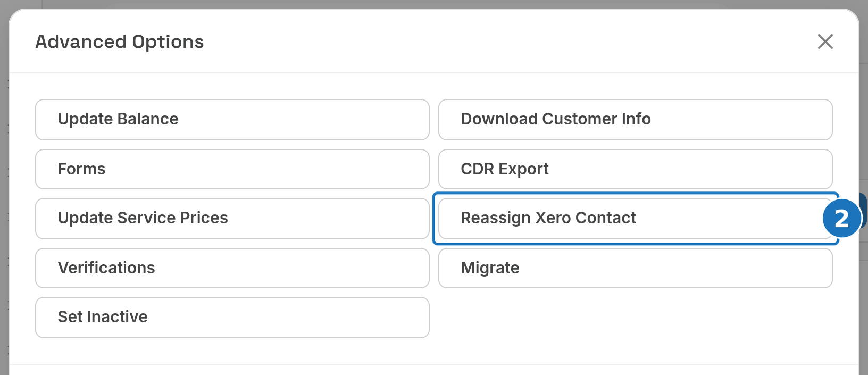Select Update Service Prices
Viewport: 868px width, 375px height.
[232, 219]
